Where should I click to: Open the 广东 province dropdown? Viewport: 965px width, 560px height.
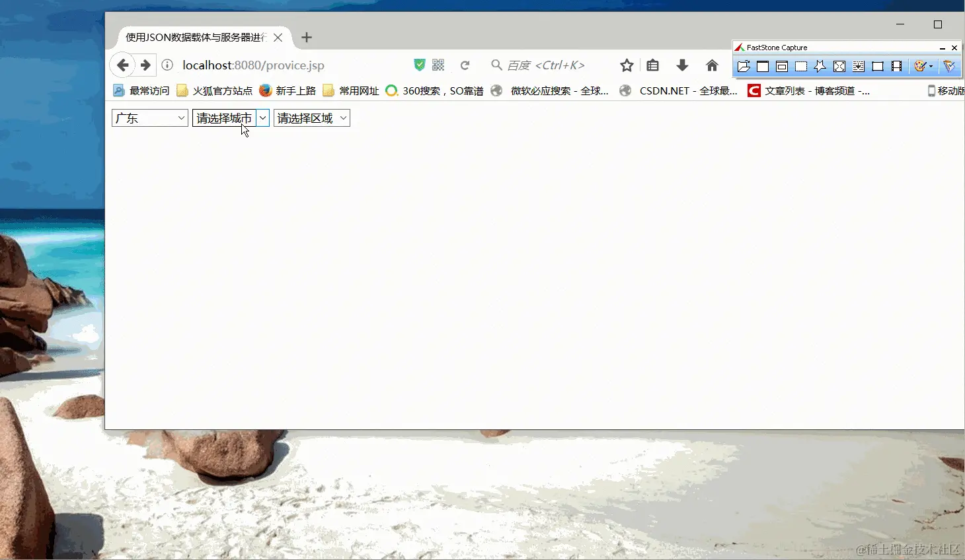(150, 118)
